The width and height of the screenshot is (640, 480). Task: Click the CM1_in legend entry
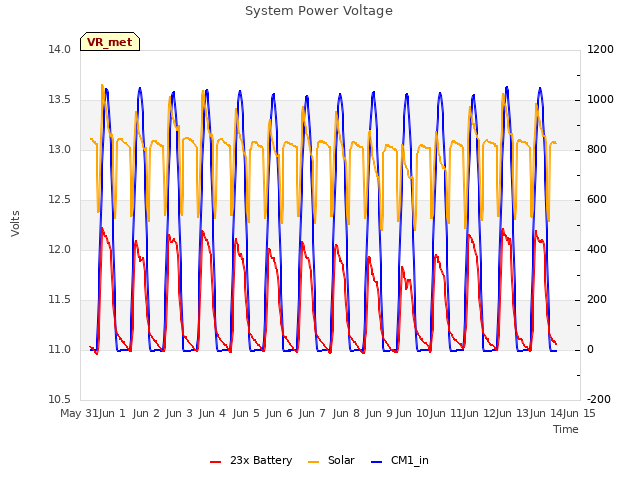(400, 460)
